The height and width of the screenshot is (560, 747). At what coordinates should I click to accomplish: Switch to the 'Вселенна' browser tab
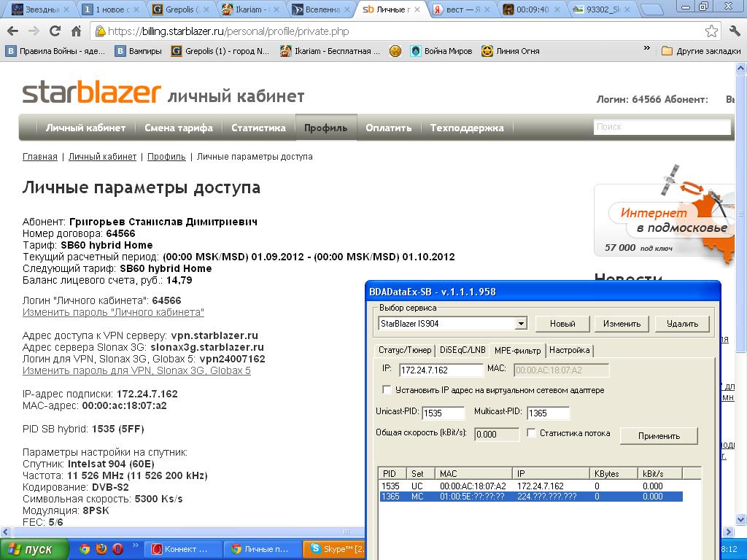[x=321, y=9]
